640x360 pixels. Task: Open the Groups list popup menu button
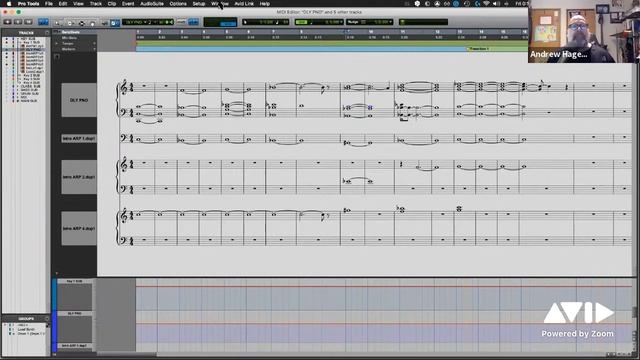pos(47,319)
